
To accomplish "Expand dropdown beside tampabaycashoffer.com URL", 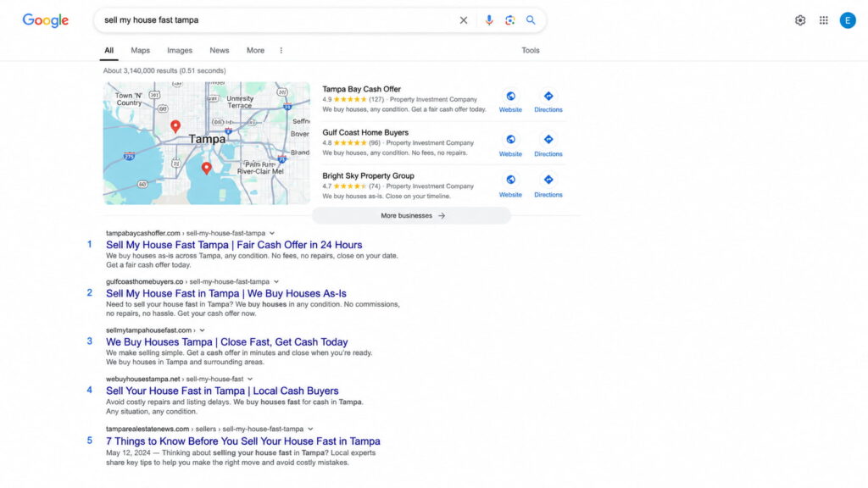I will [x=272, y=234].
